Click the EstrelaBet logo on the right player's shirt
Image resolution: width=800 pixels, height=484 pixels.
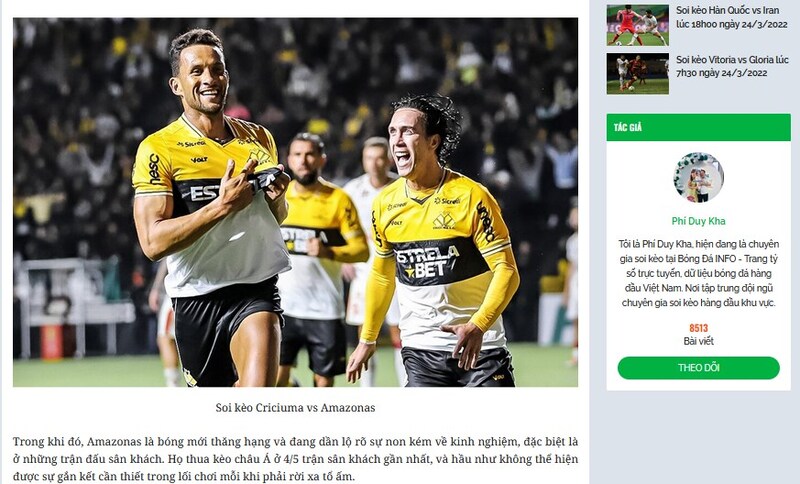(428, 262)
